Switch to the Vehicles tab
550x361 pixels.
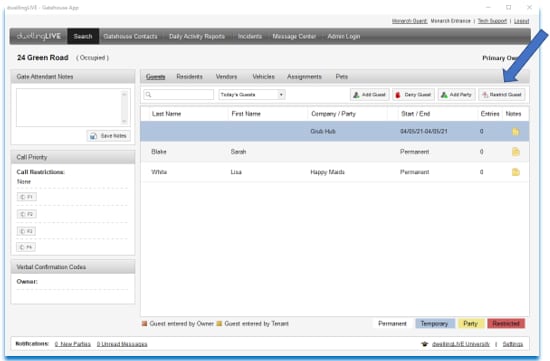263,77
